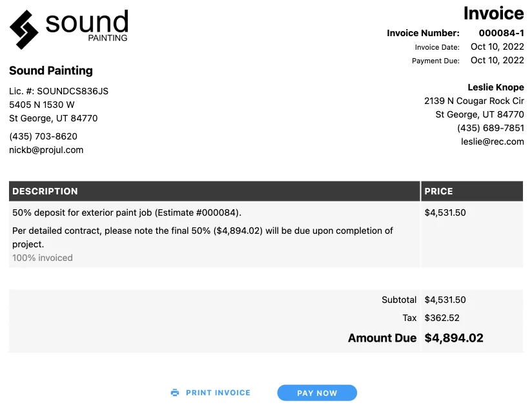
Task: Click the line item price $4,531.50
Action: point(445,212)
